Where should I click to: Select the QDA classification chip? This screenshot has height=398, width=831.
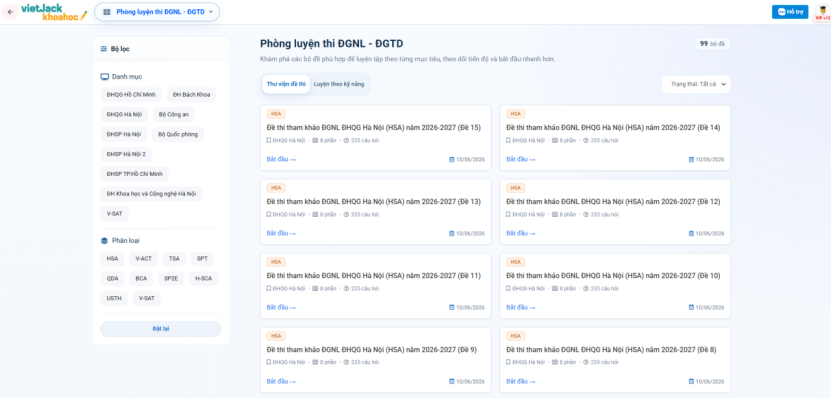[112, 279]
